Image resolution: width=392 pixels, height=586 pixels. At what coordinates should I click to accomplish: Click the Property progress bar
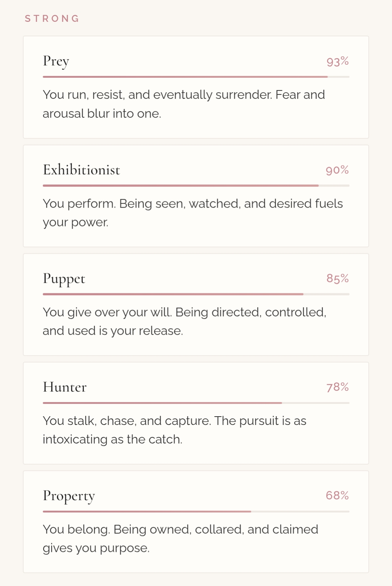coord(196,511)
